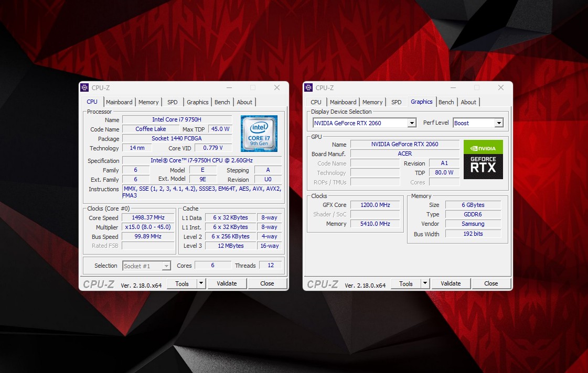Close the right CPU-Z window via X

pyautogui.click(x=501, y=87)
